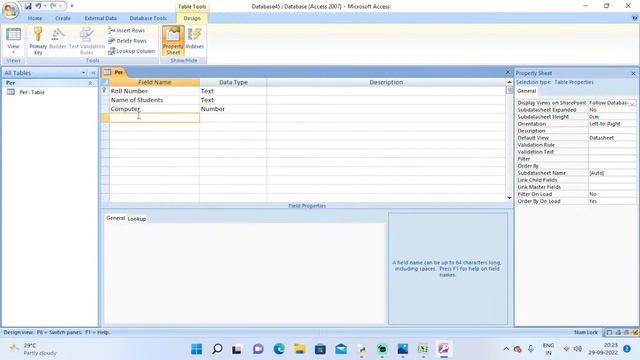This screenshot has width=640, height=360.
Task: Toggle the Property Sheet pane
Action: coord(173,40)
